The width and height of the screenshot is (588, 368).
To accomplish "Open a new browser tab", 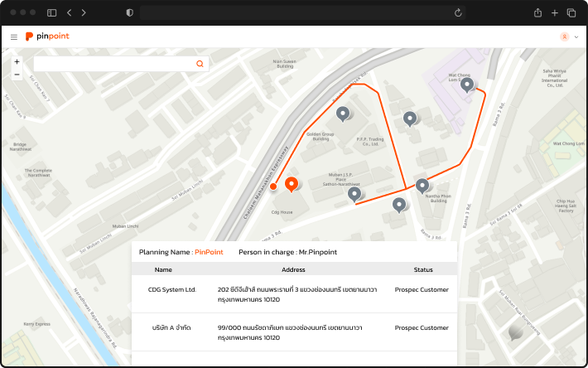I will tap(555, 13).
